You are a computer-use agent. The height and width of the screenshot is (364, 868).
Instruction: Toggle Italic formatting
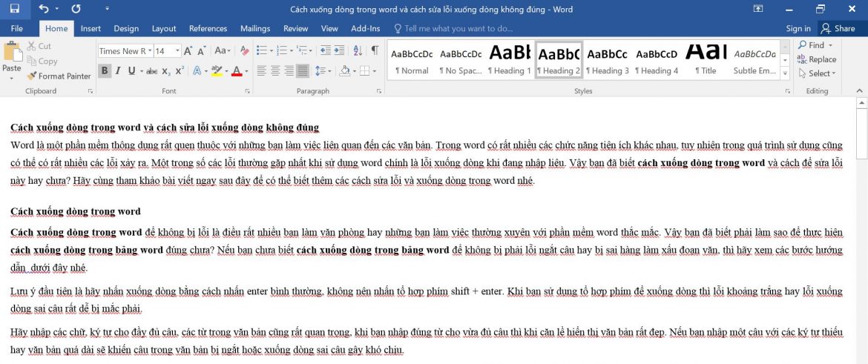pos(118,71)
